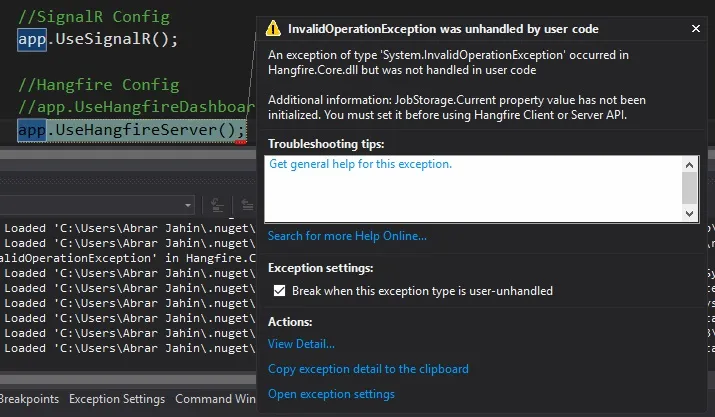This screenshot has width=715, height=417.
Task: Click Find Message in Code output toolbar icon
Action: [217, 205]
